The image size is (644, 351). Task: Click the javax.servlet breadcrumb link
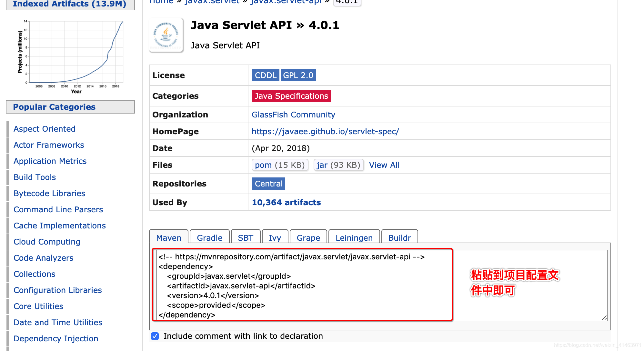pos(212,2)
